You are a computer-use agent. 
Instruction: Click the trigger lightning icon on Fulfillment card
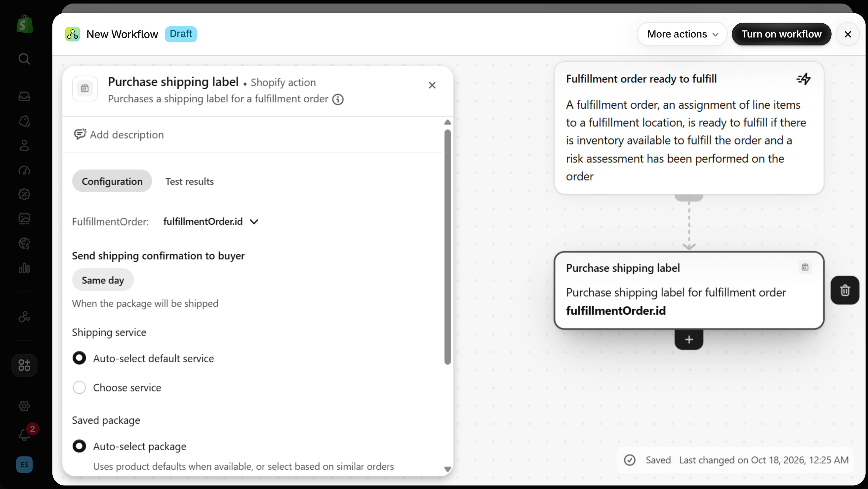click(x=804, y=79)
